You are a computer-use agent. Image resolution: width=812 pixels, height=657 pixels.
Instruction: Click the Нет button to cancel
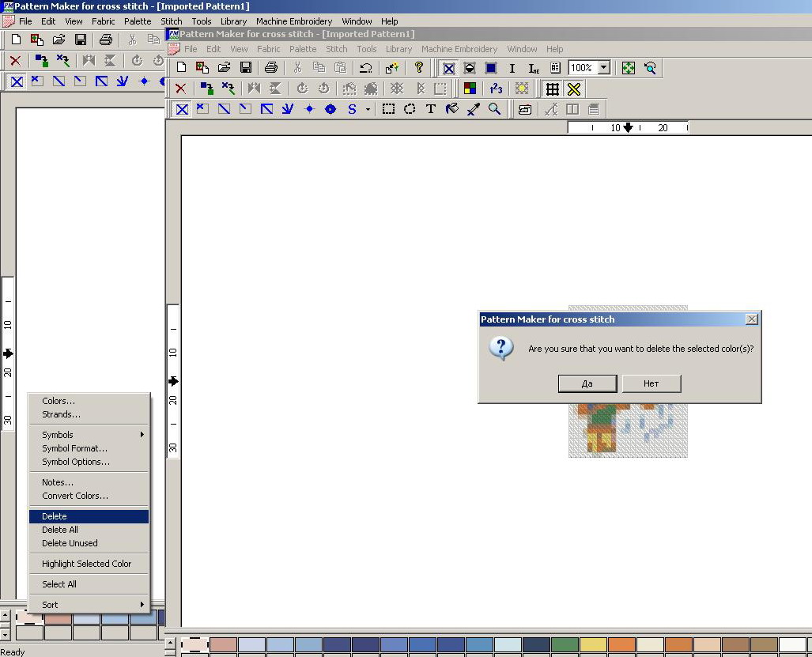coord(651,383)
